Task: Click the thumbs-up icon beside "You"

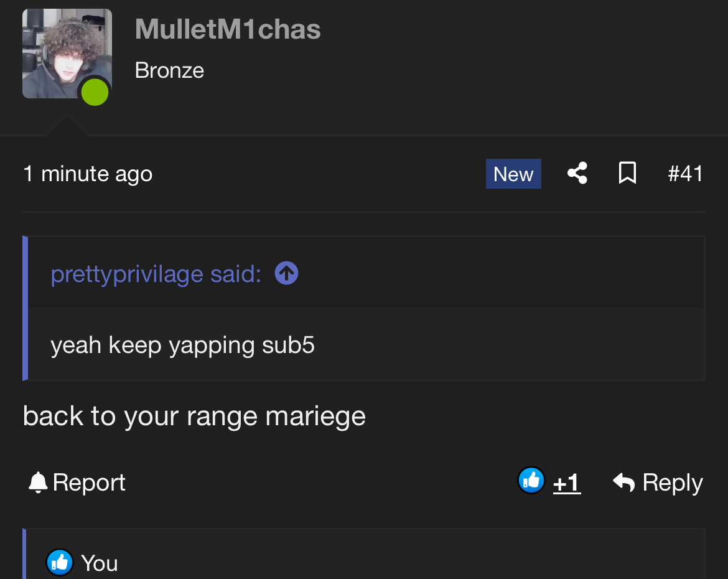Action: pyautogui.click(x=60, y=563)
